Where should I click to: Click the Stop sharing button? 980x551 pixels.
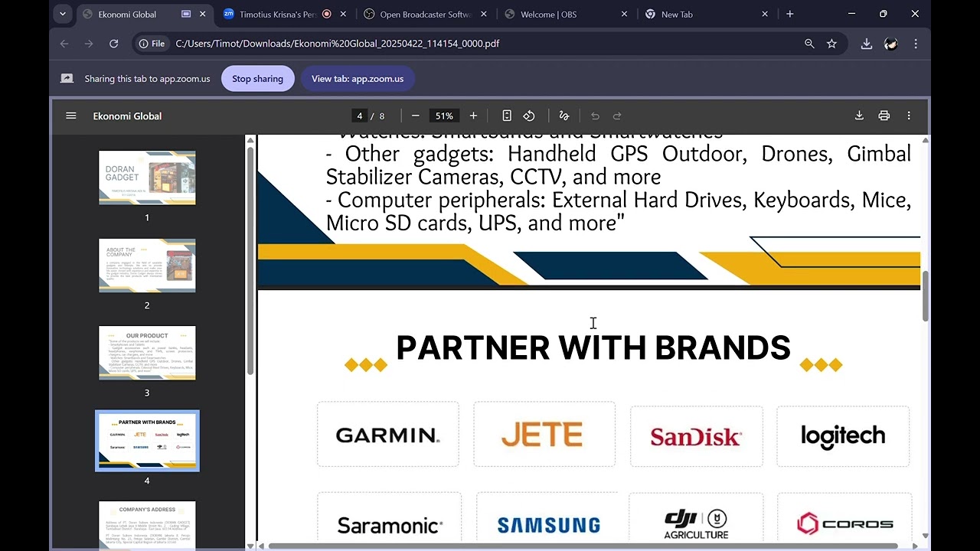coord(257,79)
